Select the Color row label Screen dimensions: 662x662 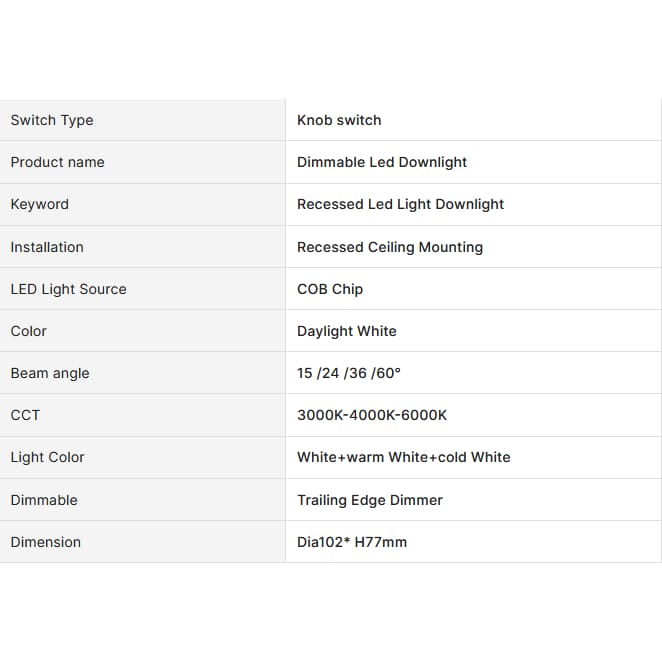coord(28,331)
